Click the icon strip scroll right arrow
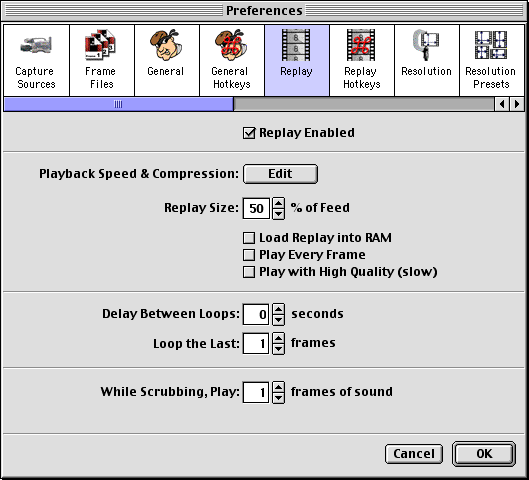Screen dimensions: 529x480 coord(517,104)
